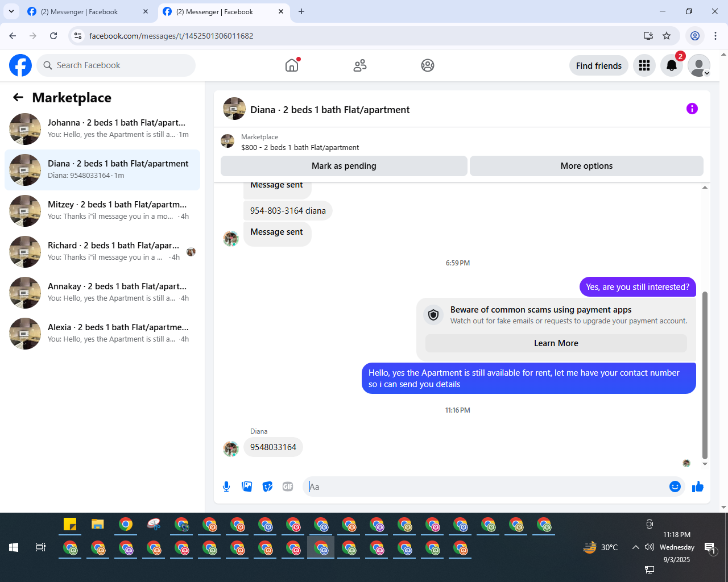
Task: Open the weather widget showing 30°C
Action: (x=601, y=547)
